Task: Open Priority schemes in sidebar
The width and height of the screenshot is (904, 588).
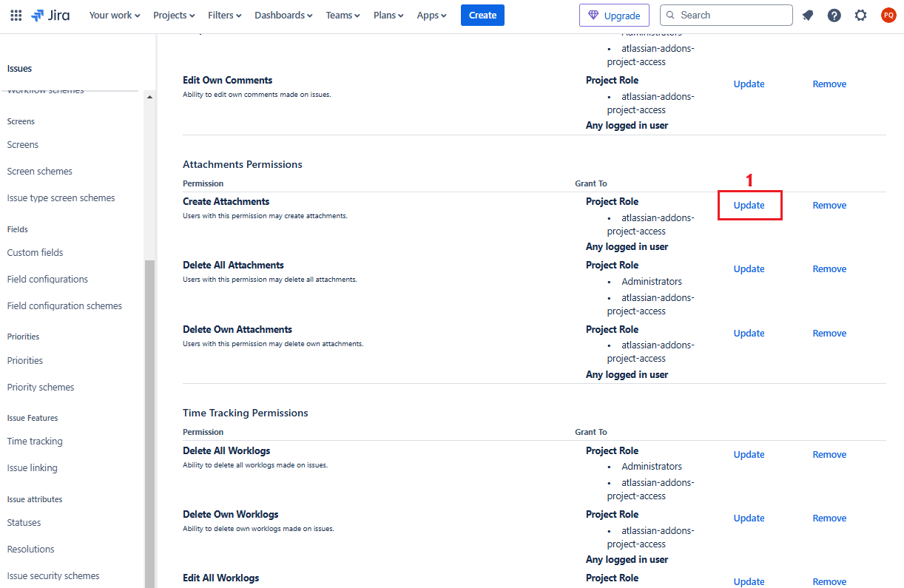Action: [41, 388]
